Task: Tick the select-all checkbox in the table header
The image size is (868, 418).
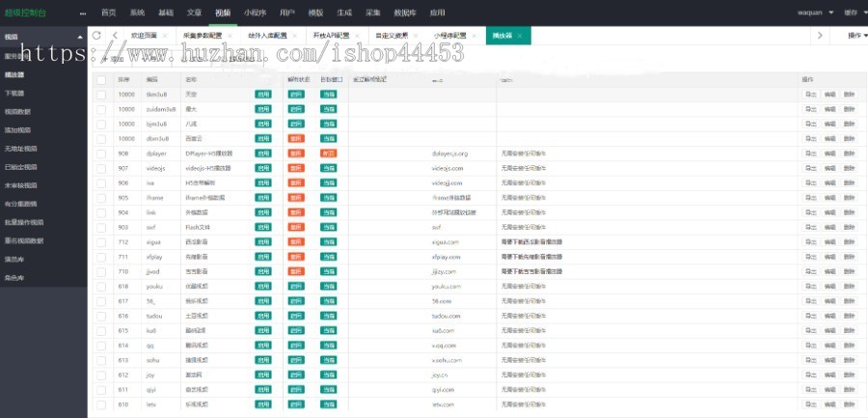Action: [x=101, y=80]
